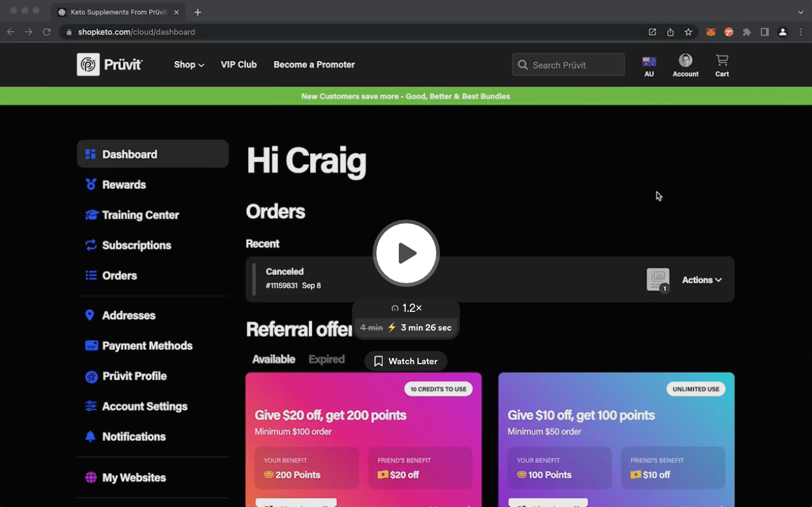Click Give $20 off, get 200 points
This screenshot has width=812, height=507.
point(331,415)
